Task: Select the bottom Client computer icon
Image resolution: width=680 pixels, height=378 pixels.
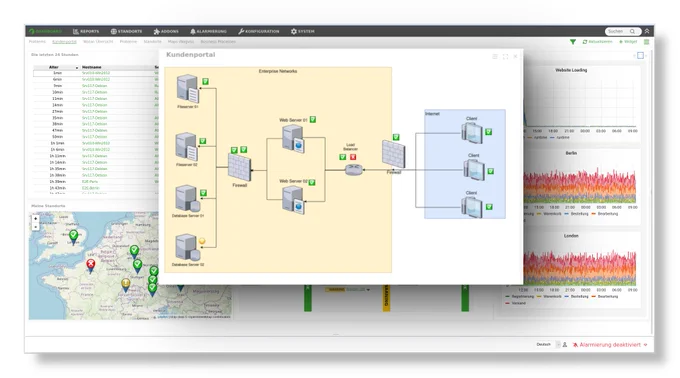Action: [x=472, y=207]
